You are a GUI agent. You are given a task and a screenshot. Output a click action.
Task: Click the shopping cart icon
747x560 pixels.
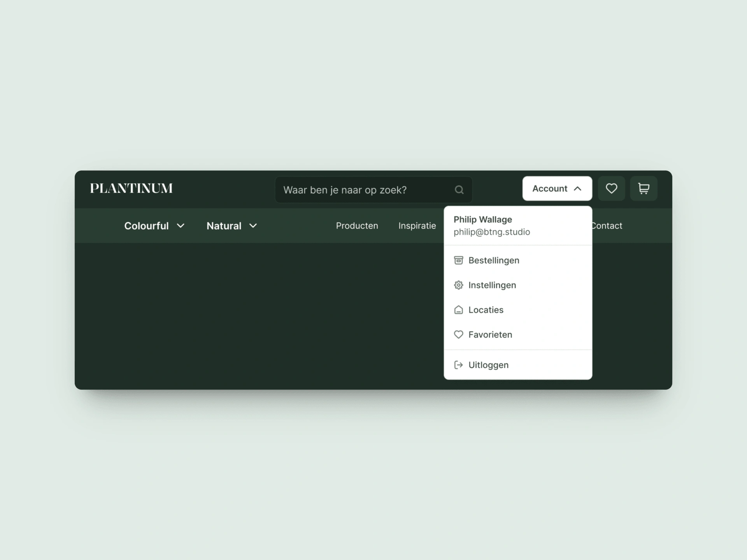644,188
